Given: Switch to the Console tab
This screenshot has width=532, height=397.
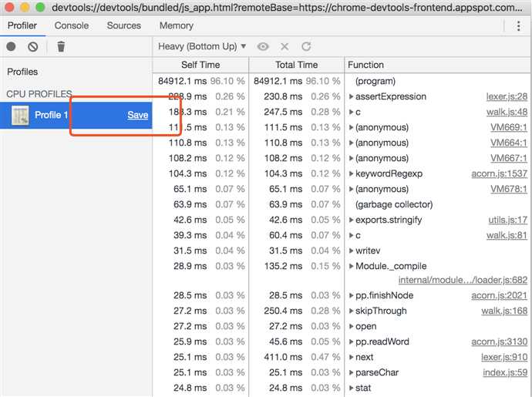Looking at the screenshot, I should click(72, 25).
